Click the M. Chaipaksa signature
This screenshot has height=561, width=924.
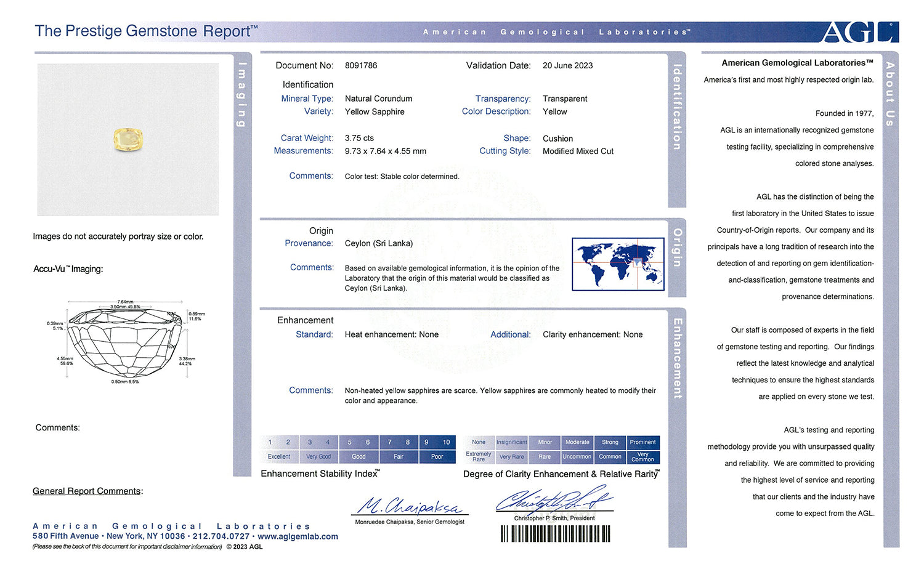pos(410,506)
